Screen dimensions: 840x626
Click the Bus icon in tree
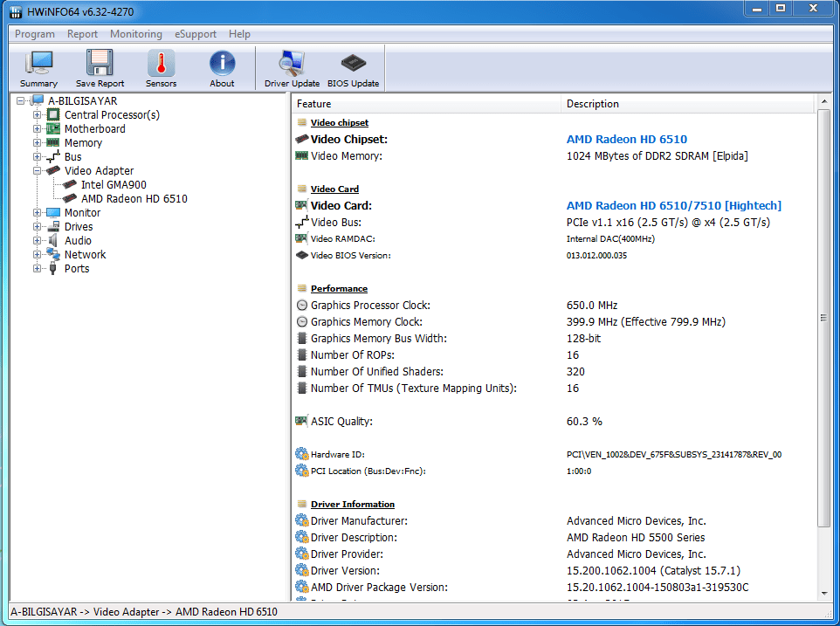[53, 156]
